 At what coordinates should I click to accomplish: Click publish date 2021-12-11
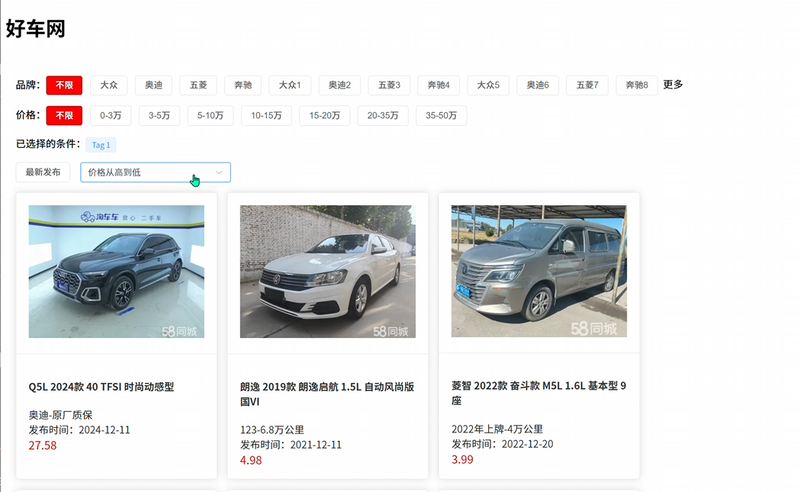(316, 445)
